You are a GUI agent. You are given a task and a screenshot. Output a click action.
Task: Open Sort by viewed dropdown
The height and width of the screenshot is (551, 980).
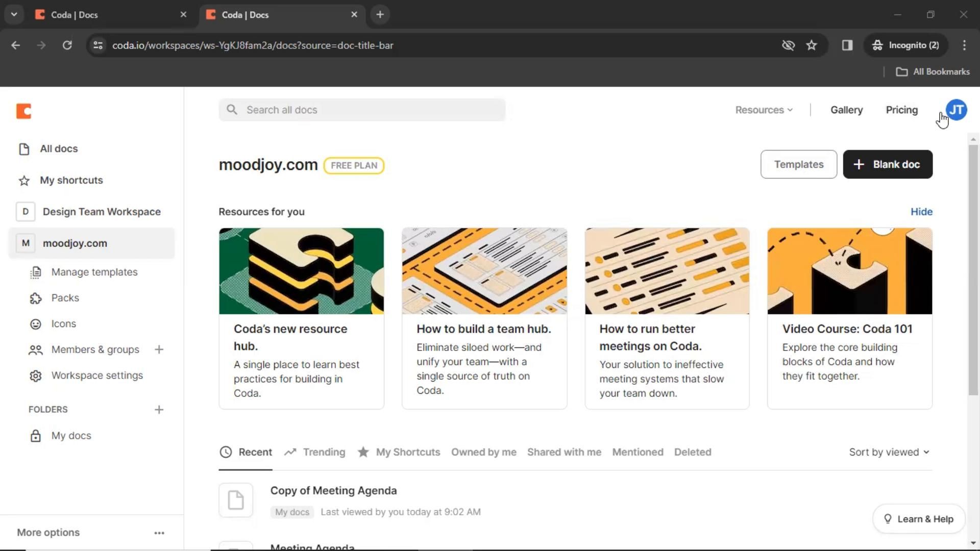point(889,453)
